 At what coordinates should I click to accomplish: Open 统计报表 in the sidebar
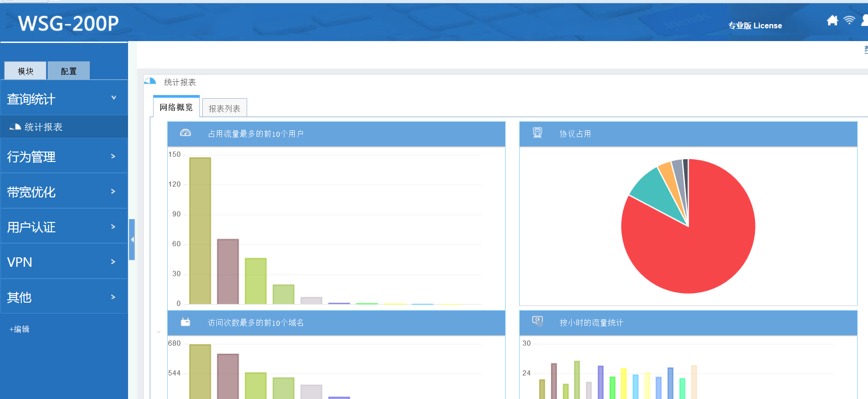43,127
